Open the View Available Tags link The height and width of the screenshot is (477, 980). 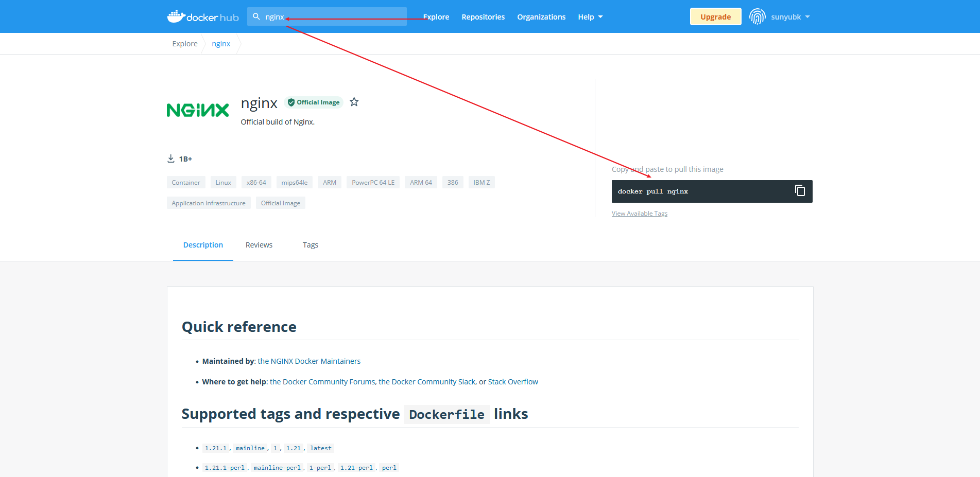tap(639, 214)
